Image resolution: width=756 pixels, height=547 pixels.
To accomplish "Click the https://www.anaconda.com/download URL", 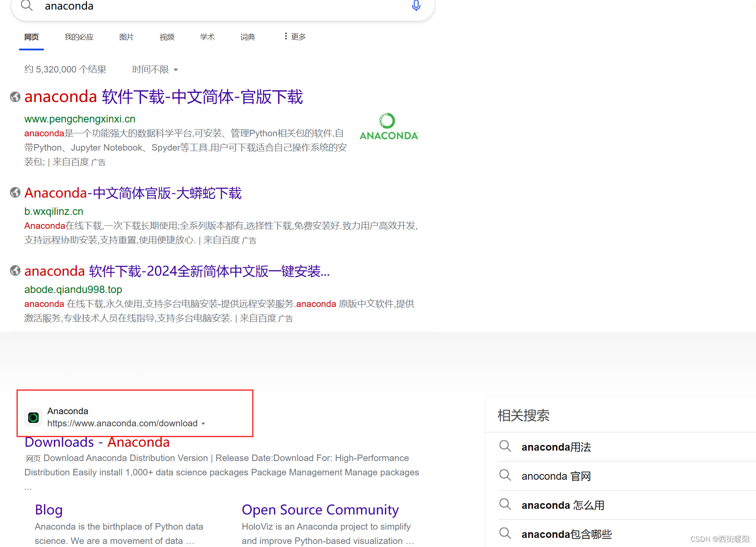I will click(x=122, y=423).
